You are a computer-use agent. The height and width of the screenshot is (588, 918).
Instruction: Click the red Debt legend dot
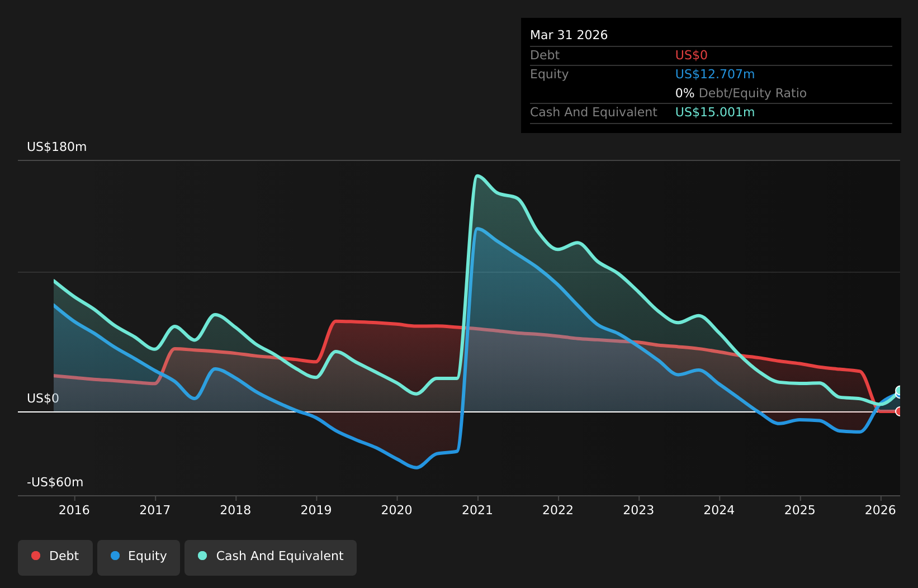[36, 556]
